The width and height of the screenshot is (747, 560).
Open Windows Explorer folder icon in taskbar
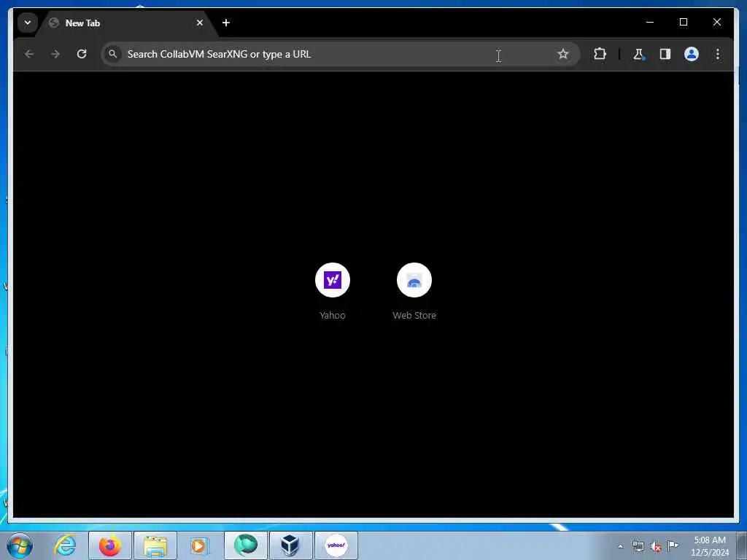155,545
